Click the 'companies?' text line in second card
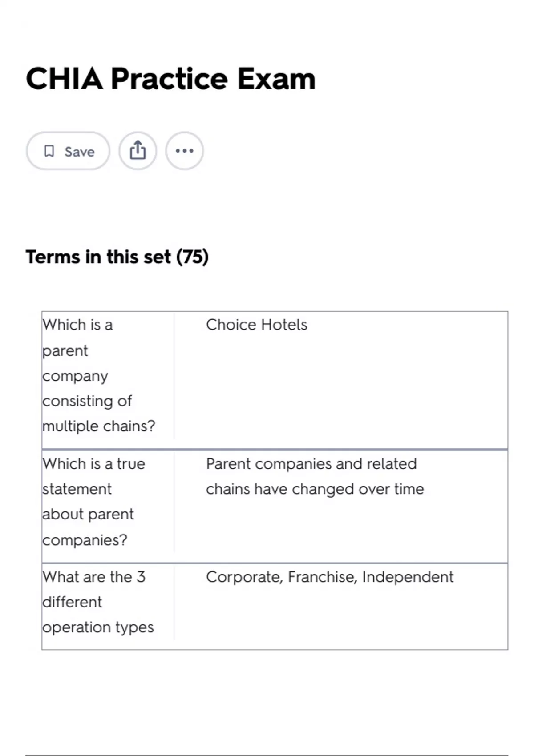The width and height of the screenshot is (534, 756). tap(85, 540)
